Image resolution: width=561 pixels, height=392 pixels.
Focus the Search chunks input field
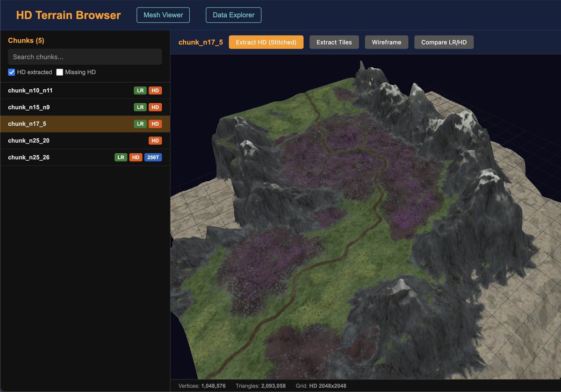[85, 57]
